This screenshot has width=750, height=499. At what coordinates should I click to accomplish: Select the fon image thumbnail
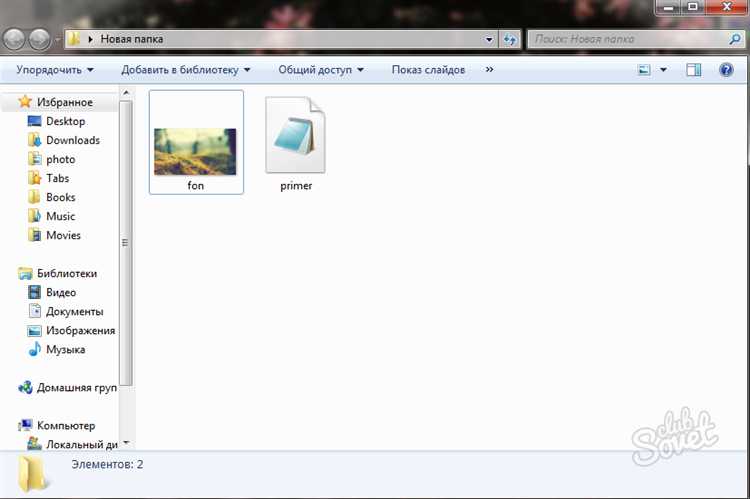(x=195, y=150)
